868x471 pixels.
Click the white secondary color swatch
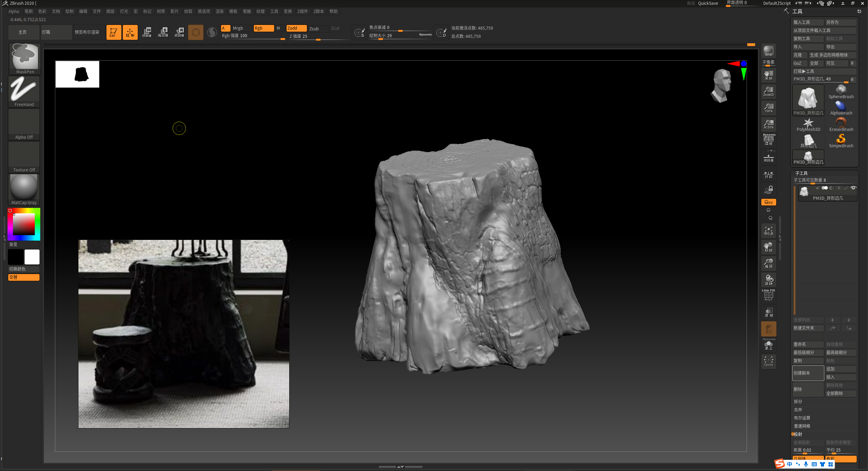[x=32, y=257]
